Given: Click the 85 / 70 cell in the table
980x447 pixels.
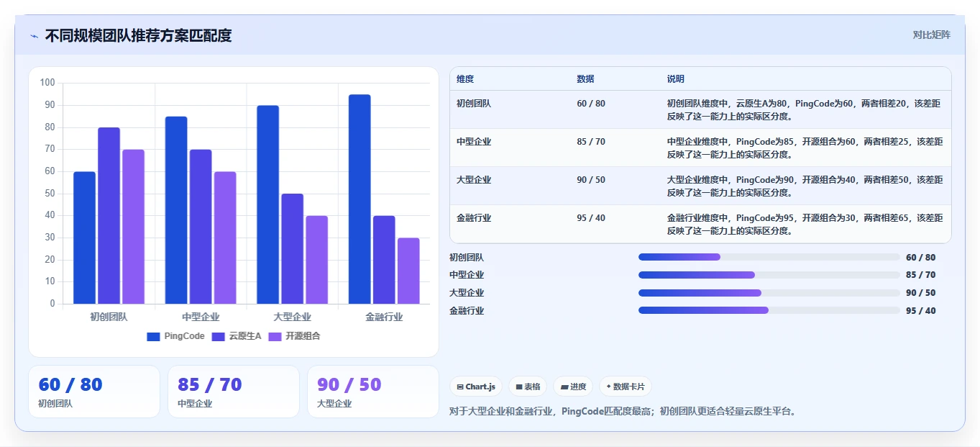Looking at the screenshot, I should click(591, 142).
